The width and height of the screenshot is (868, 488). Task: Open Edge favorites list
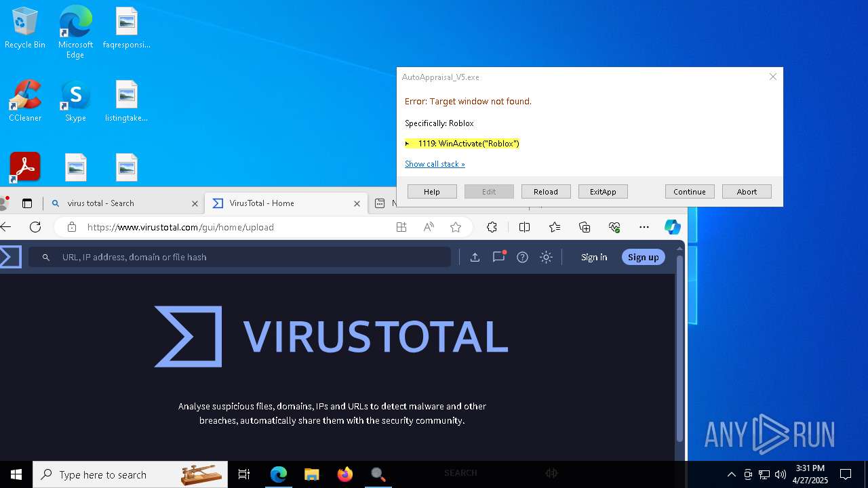click(x=555, y=227)
